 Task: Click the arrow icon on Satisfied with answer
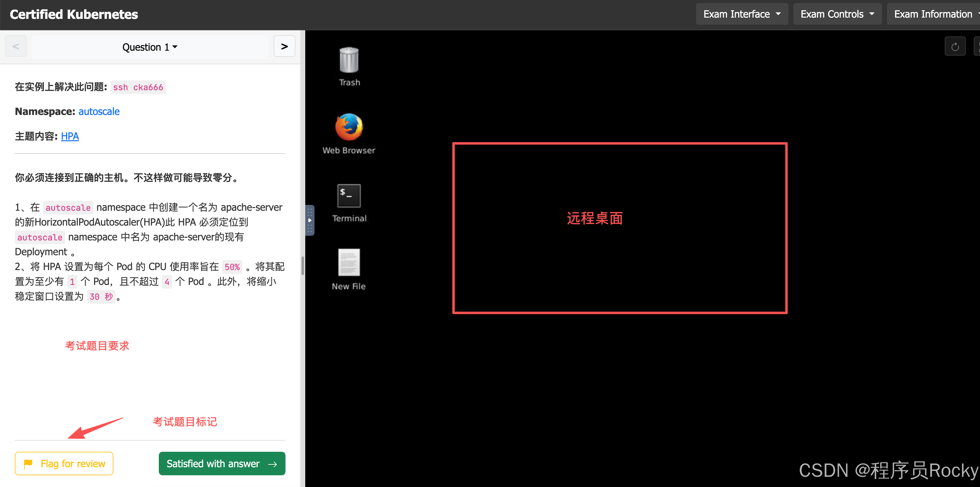[272, 464]
